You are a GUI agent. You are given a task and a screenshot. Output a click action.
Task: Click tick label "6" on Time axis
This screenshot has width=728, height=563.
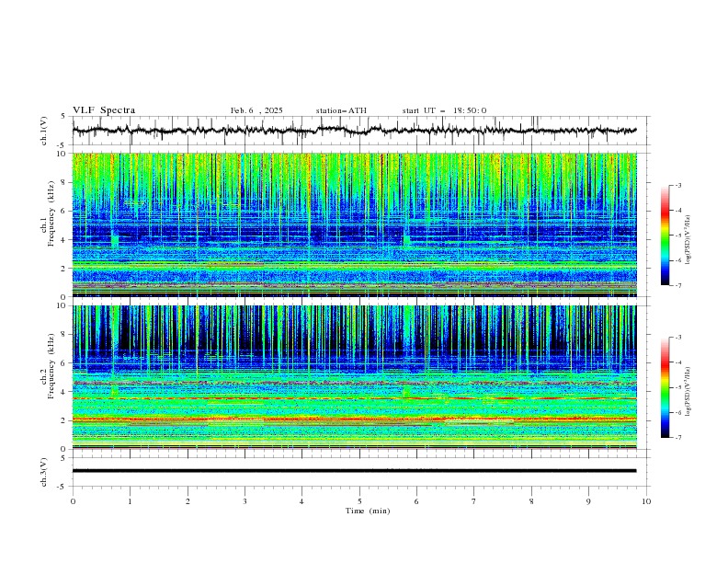(x=416, y=501)
